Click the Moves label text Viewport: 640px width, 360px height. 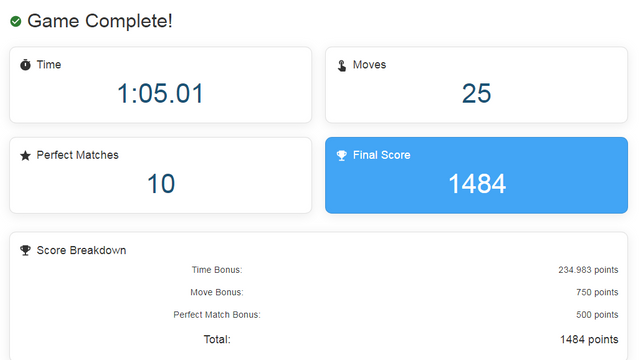[369, 65]
